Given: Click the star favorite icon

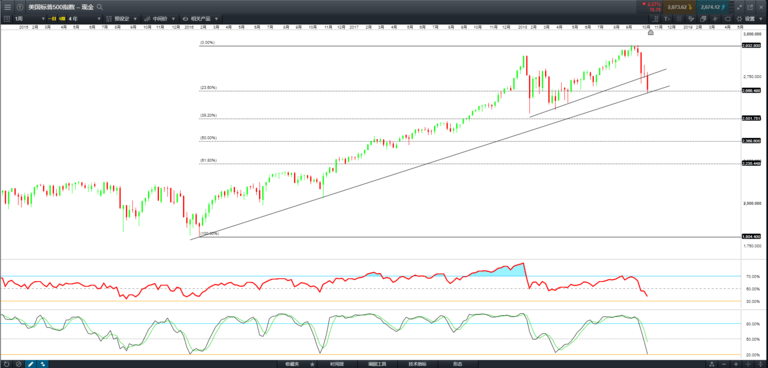Looking at the screenshot, I should pyautogui.click(x=312, y=364).
